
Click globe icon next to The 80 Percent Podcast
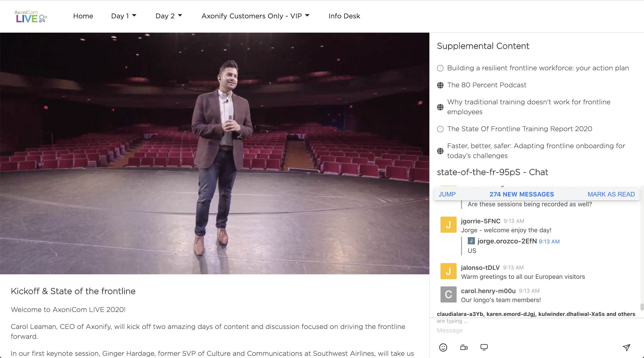click(440, 85)
